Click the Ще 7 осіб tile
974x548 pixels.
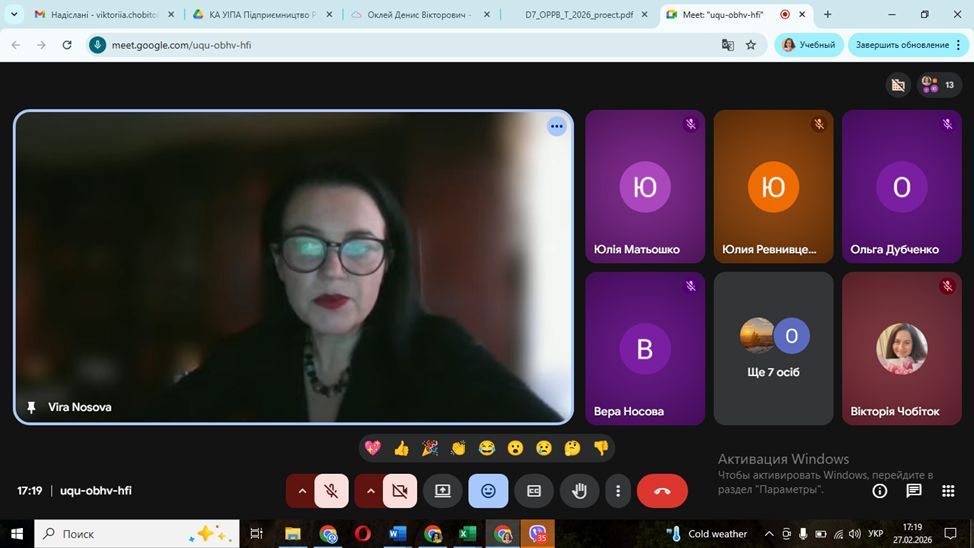[x=773, y=348]
